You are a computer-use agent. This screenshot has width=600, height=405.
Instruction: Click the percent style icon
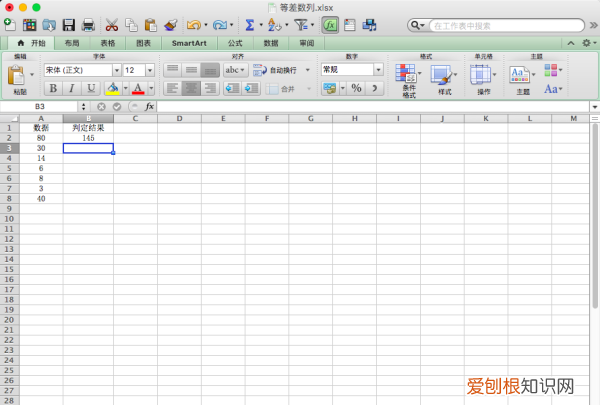pyautogui.click(x=355, y=88)
